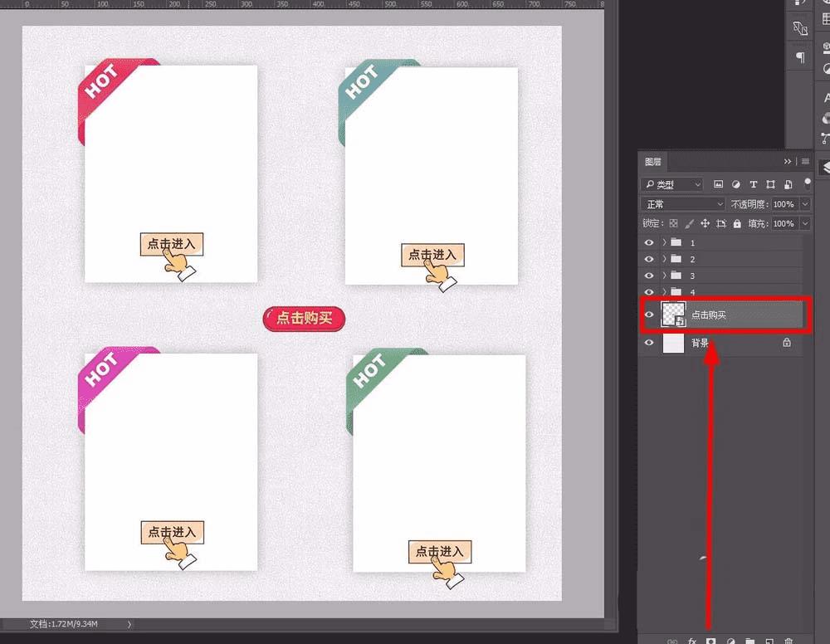Open the 类型 filter type dropdown
830x644 pixels.
(672, 184)
